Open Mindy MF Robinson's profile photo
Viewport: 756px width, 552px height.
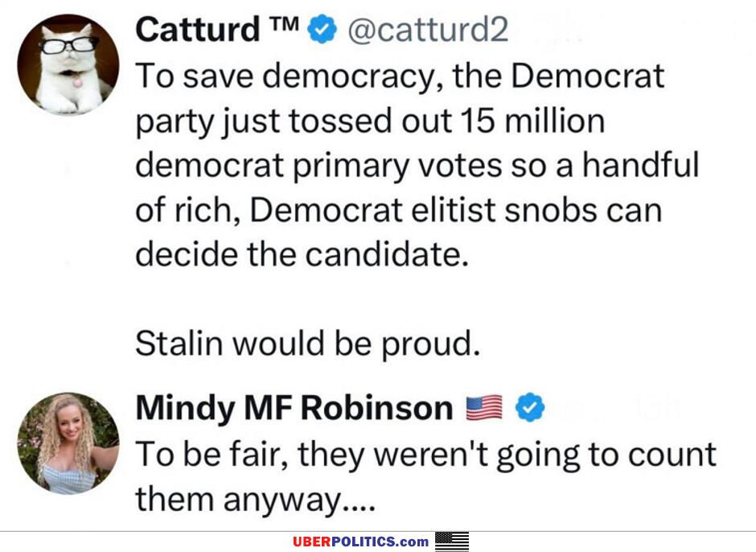click(68, 443)
